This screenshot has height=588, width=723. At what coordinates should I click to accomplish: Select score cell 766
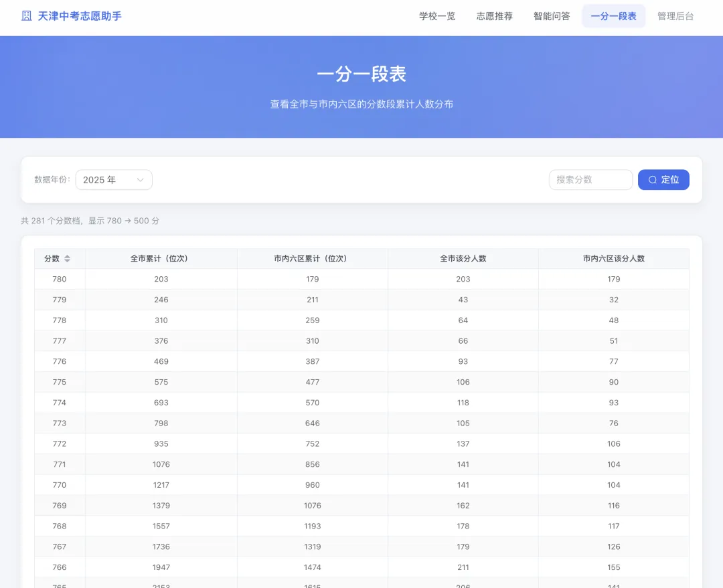click(60, 567)
